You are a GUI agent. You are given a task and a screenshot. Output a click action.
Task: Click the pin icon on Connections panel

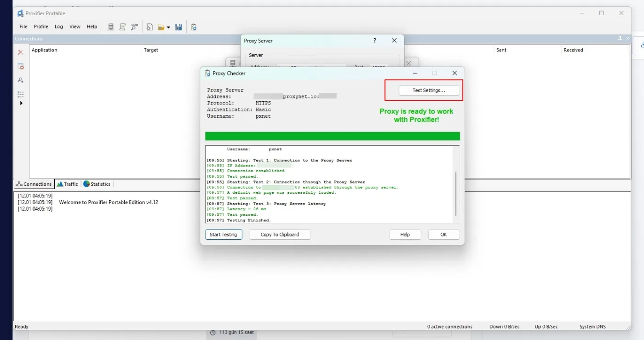pos(620,39)
